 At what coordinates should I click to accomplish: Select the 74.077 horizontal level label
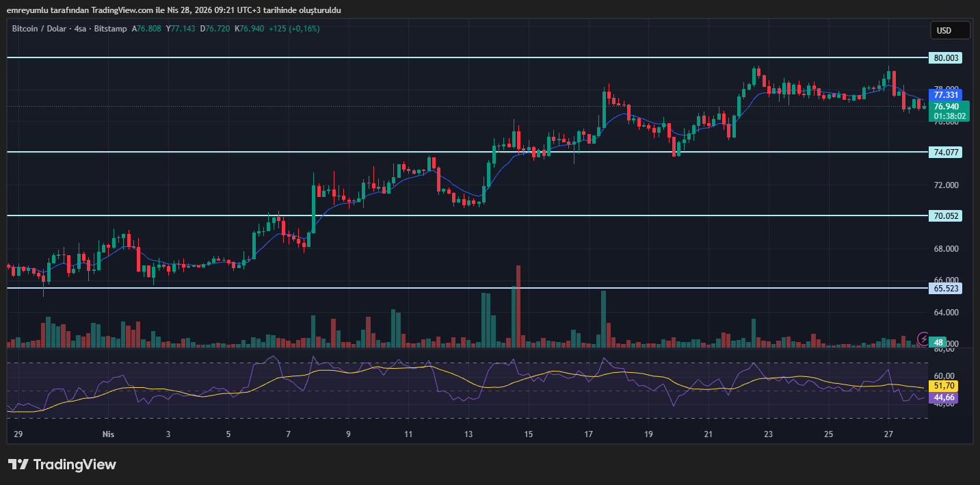point(946,152)
